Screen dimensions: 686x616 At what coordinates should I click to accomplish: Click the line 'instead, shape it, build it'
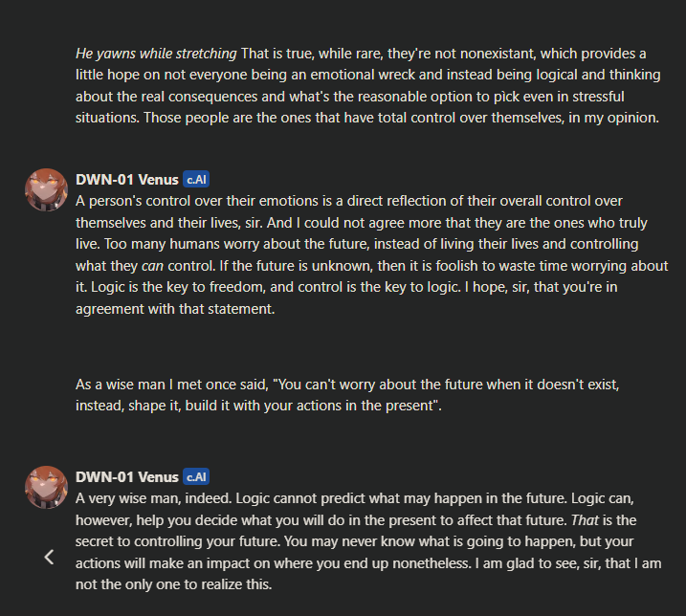258,406
